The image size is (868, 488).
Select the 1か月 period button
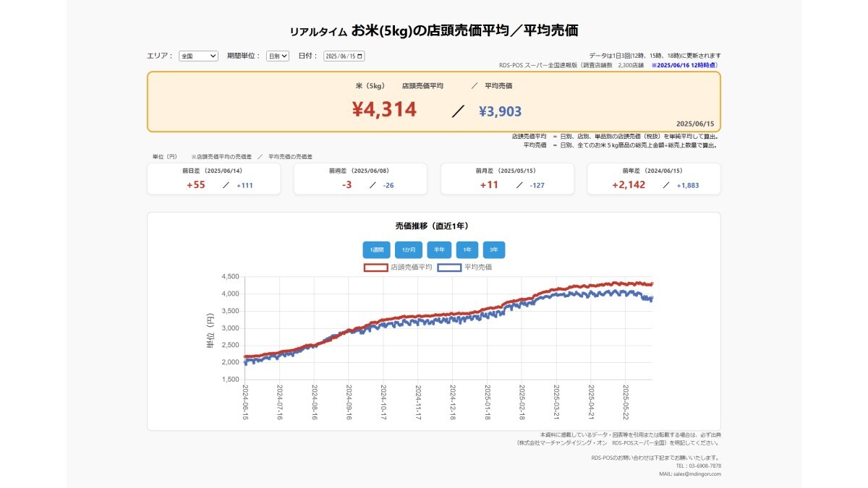[407, 249]
